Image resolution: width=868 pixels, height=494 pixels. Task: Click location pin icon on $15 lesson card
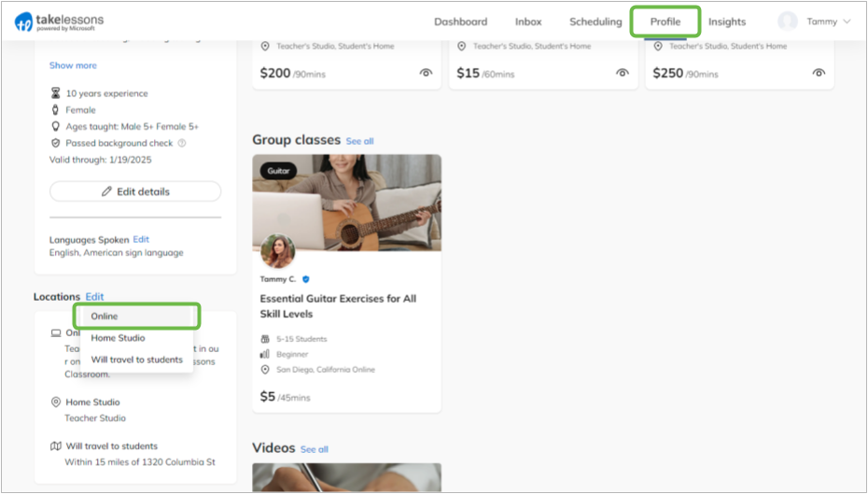click(x=462, y=46)
